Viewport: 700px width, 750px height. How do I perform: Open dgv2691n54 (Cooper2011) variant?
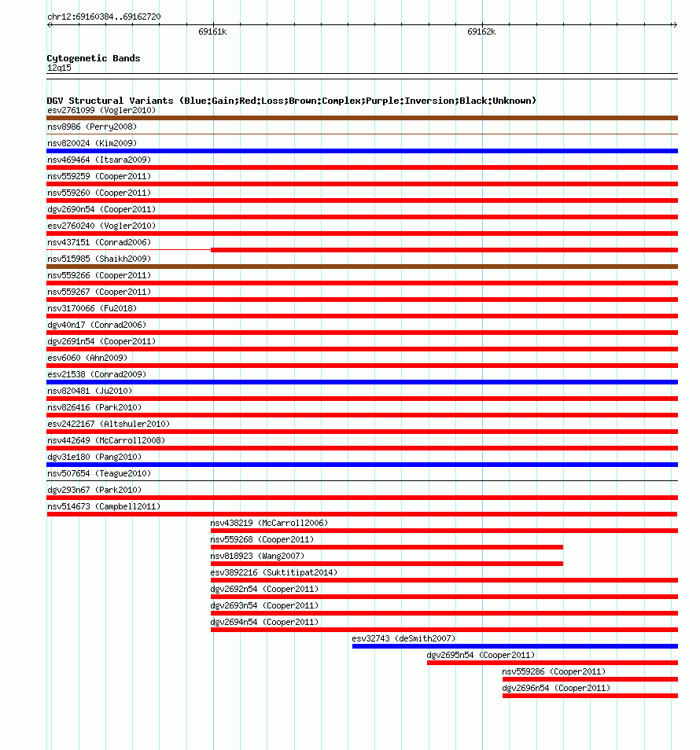click(x=101, y=341)
